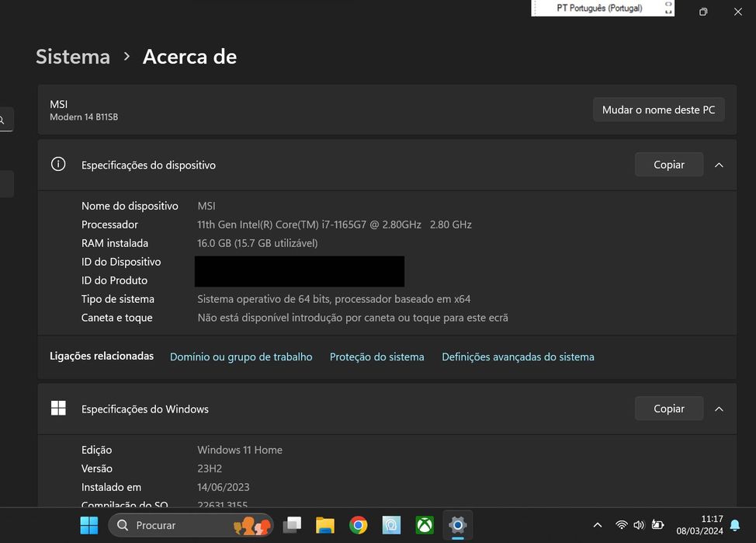Show hidden system tray icons
This screenshot has width=756, height=543.
tap(598, 525)
